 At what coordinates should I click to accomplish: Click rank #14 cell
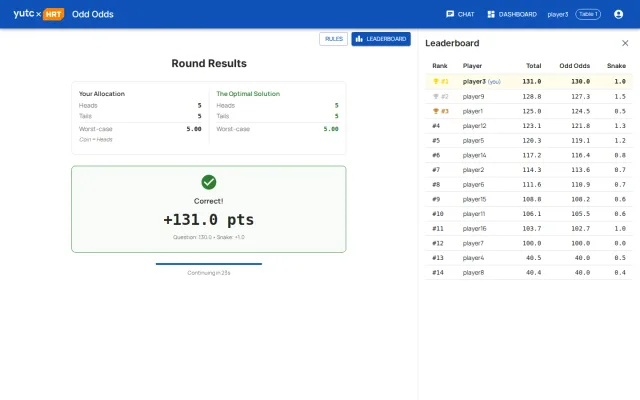pos(438,273)
